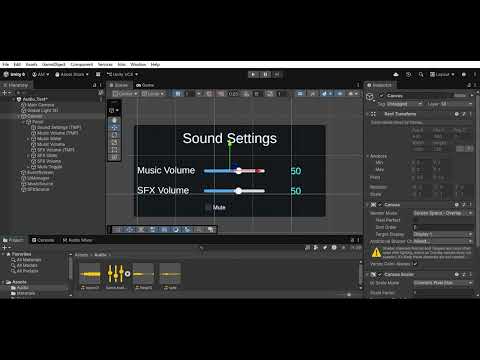Image resolution: width=480 pixels, height=360 pixels.
Task: Select the Scale tool in scene overlay
Action: coord(114,142)
